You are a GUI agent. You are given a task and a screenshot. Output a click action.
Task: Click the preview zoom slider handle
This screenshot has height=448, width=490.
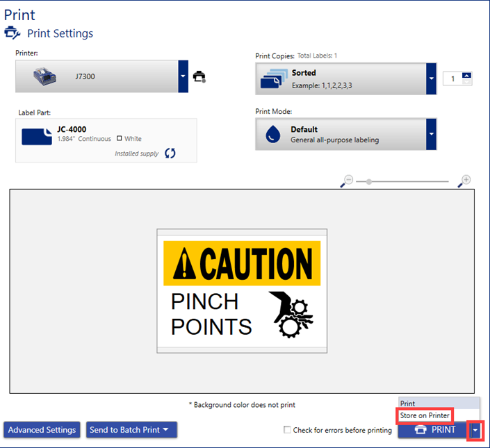[x=369, y=182]
